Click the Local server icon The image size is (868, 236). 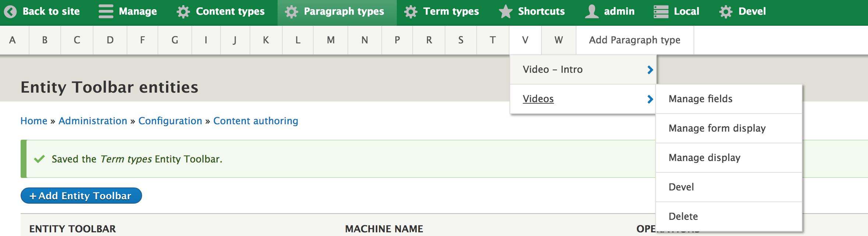point(661,12)
